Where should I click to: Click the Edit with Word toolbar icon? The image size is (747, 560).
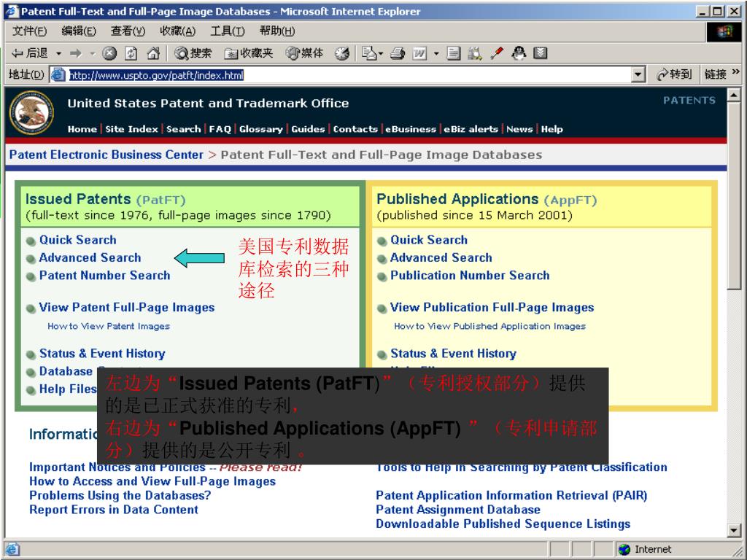pyautogui.click(x=419, y=52)
